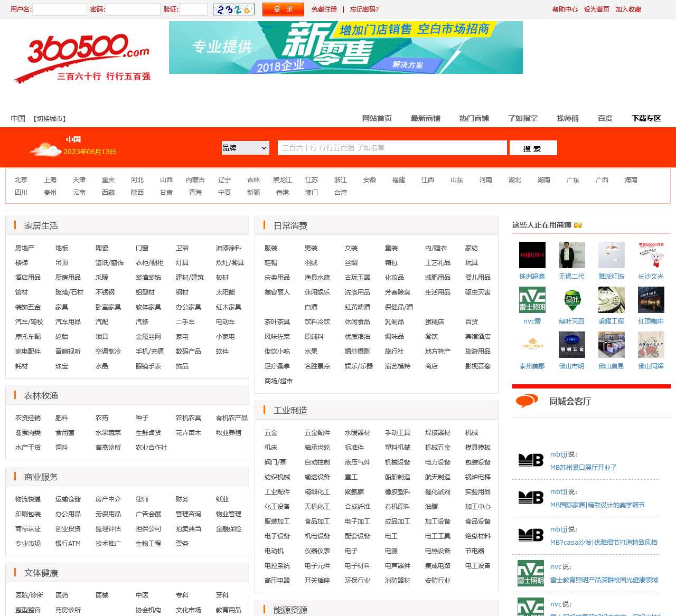Open the 株洲超鑫 shop thumbnail

point(532,255)
